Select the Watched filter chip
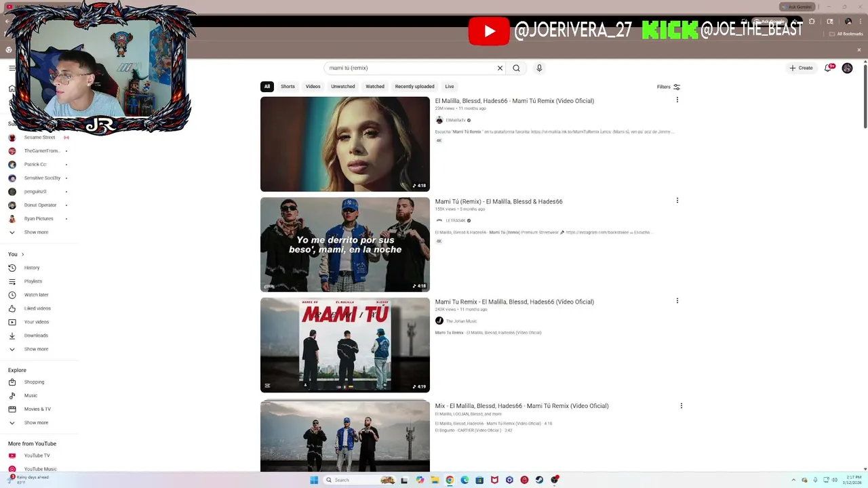This screenshot has width=868, height=488. 375,86
